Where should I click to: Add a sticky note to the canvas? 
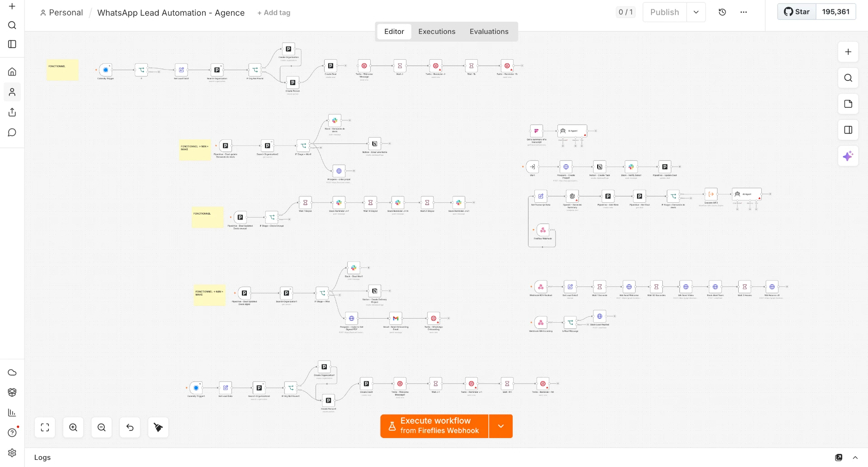(848, 104)
